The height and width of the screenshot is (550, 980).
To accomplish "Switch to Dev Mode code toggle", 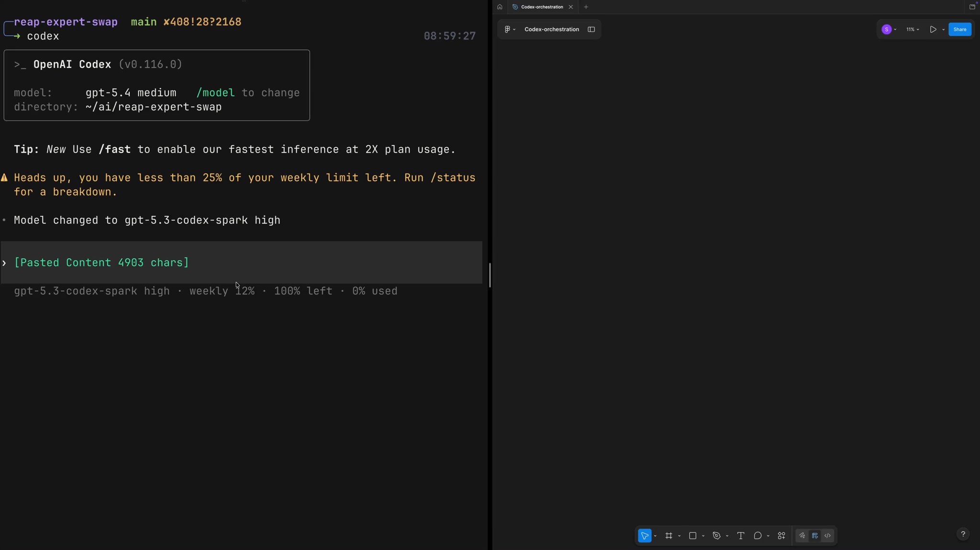I will click(x=827, y=536).
